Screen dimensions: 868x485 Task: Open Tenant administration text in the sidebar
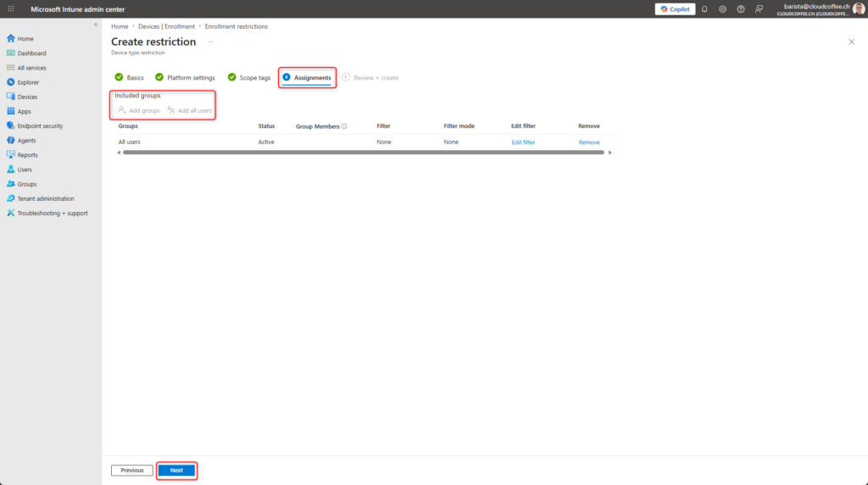coord(46,198)
